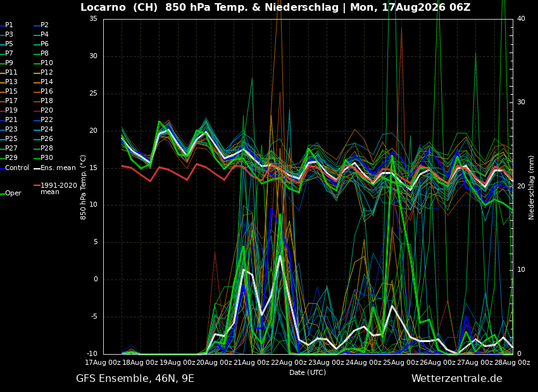Choose the P13 ensemble member label

click(x=9, y=82)
